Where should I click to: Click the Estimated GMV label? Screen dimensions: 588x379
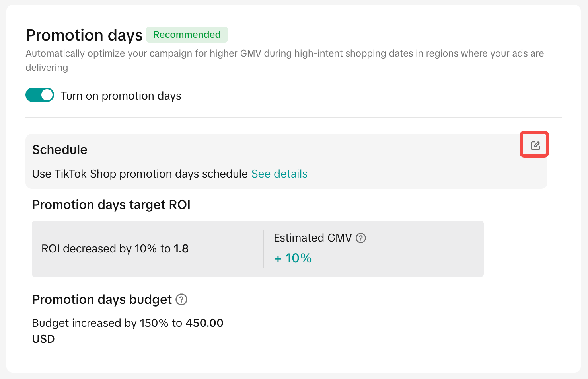tap(313, 238)
